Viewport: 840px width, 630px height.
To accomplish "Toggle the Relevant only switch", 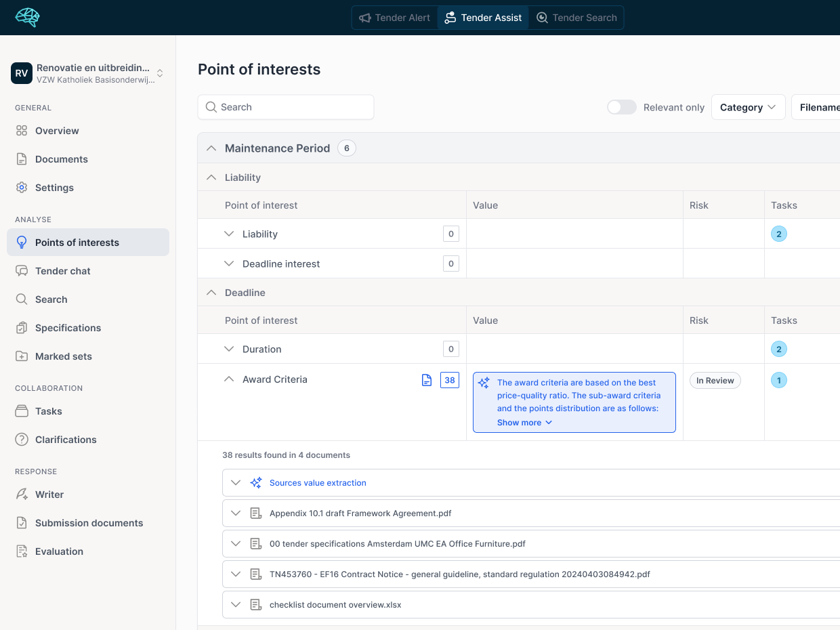I will point(621,107).
